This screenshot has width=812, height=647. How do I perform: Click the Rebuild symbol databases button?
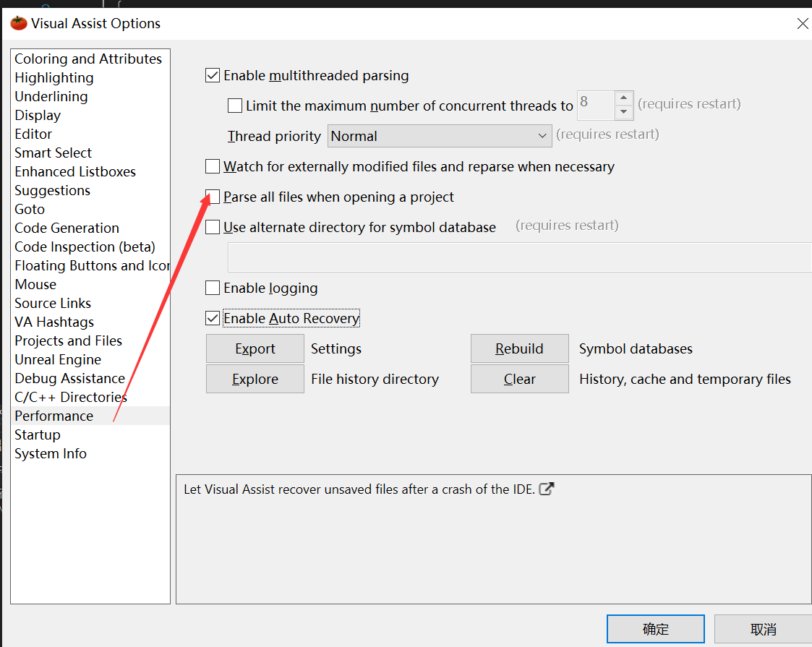coord(519,348)
